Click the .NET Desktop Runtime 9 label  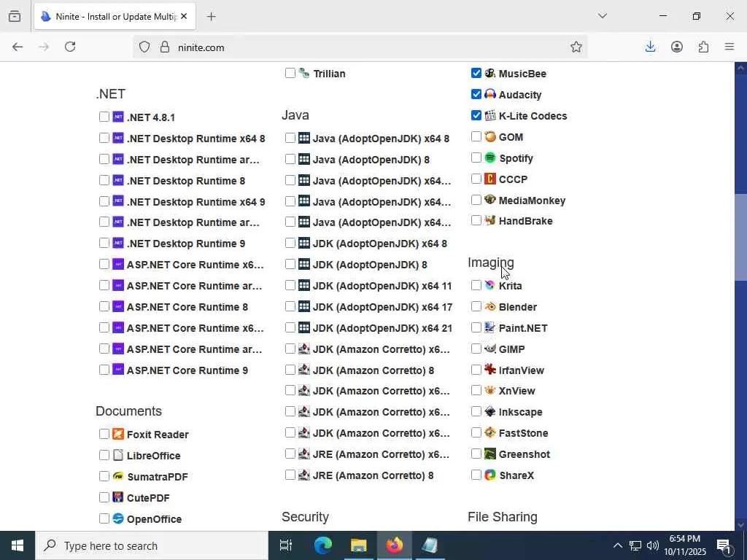click(x=186, y=244)
